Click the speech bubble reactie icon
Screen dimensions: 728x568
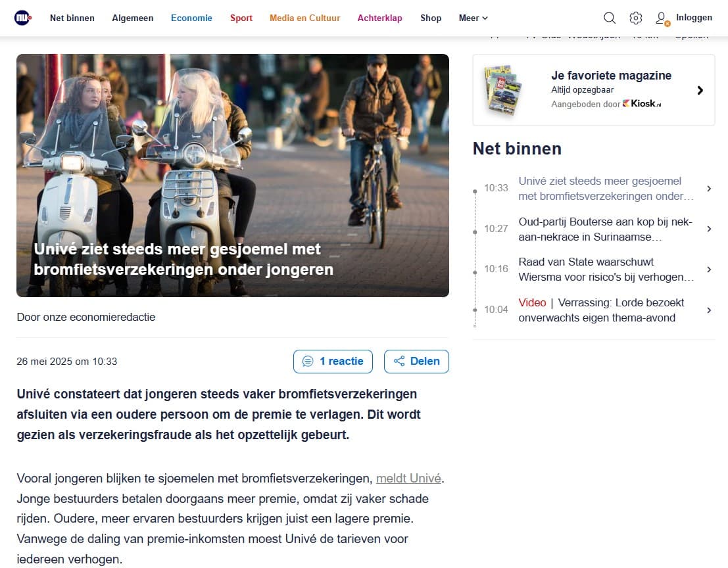coord(308,362)
